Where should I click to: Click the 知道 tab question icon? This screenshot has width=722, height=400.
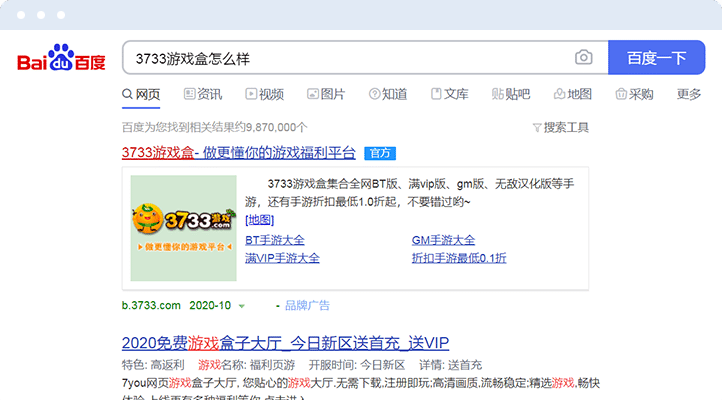coord(374,94)
